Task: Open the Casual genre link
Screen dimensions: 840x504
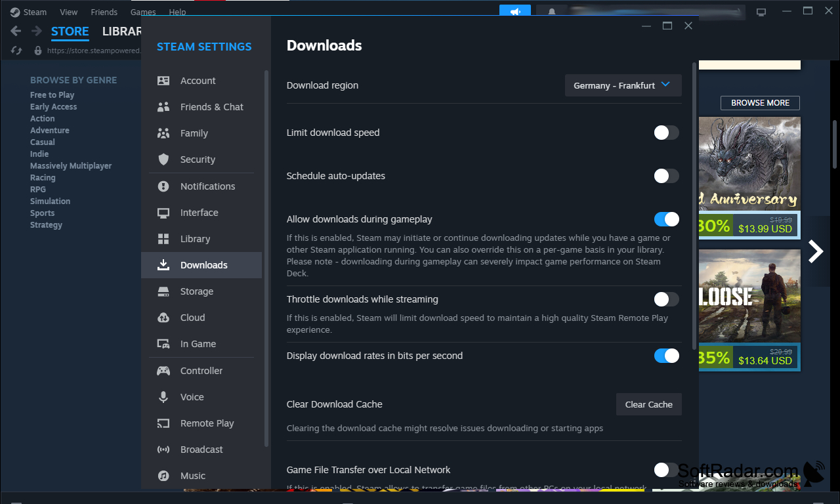Action: [x=43, y=142]
